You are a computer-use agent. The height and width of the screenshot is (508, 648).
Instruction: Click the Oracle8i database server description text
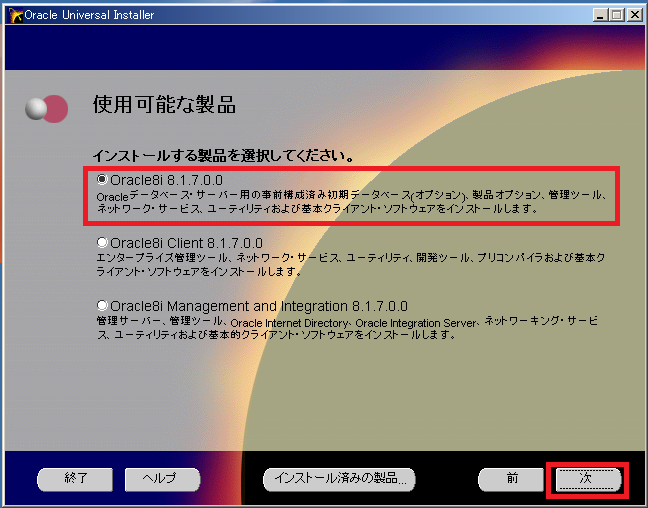tap(352, 202)
